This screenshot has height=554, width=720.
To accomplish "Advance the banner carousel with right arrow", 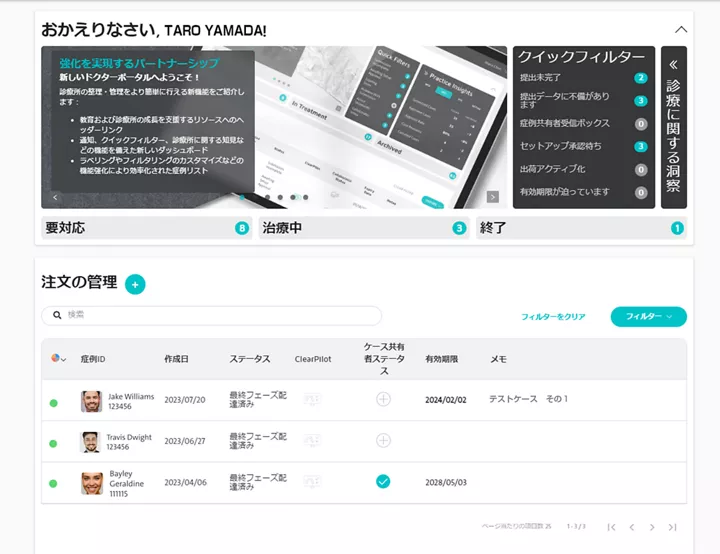I will 492,197.
